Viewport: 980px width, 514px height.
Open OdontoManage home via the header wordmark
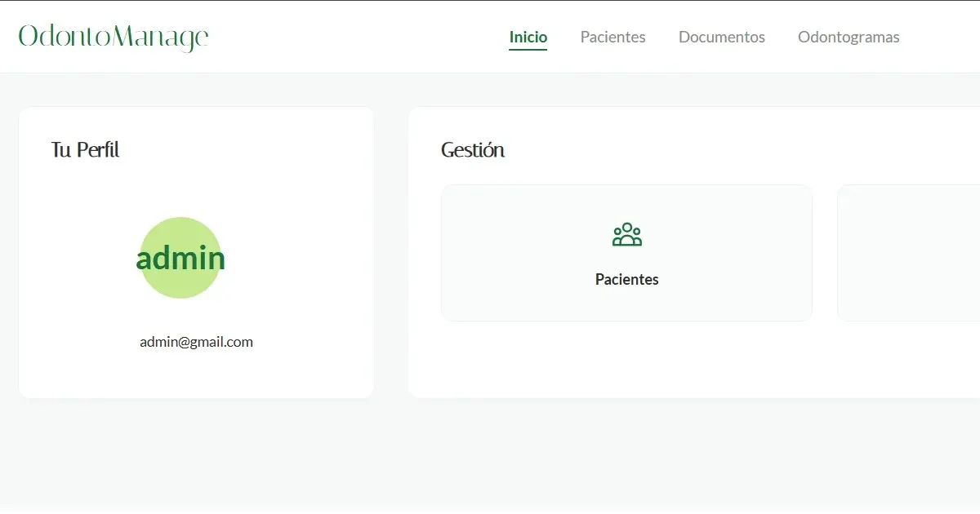[x=112, y=36]
